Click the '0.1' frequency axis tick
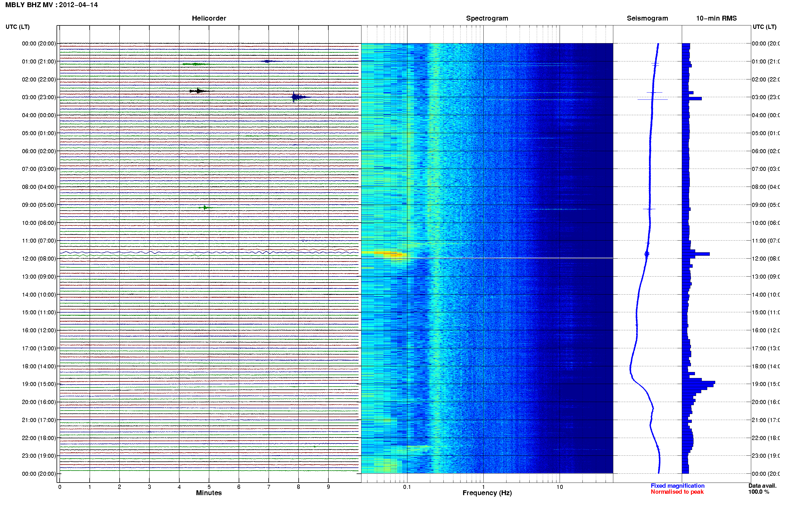812x508 pixels. click(407, 487)
